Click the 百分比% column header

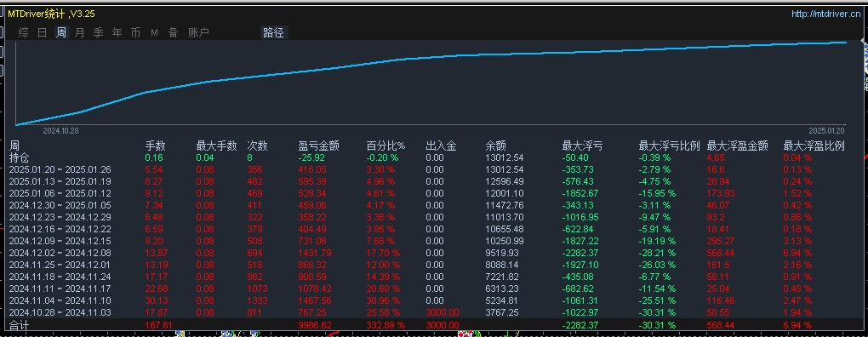click(385, 146)
